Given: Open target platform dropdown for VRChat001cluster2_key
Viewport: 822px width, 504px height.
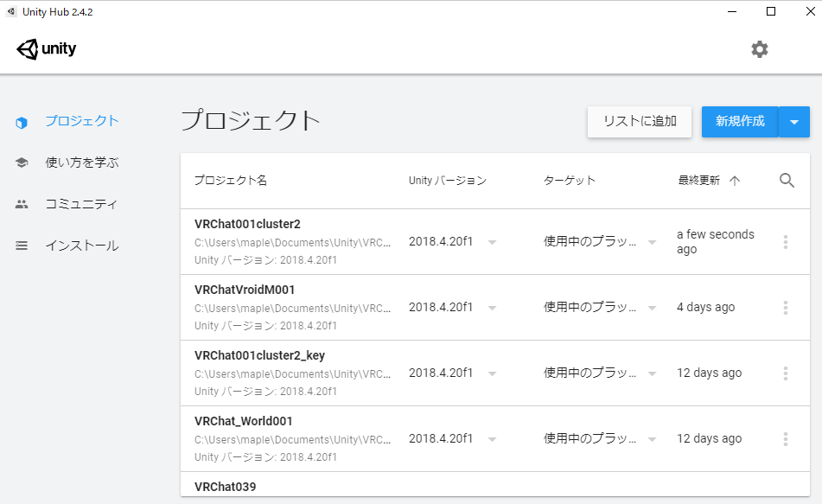Looking at the screenshot, I should [x=652, y=373].
